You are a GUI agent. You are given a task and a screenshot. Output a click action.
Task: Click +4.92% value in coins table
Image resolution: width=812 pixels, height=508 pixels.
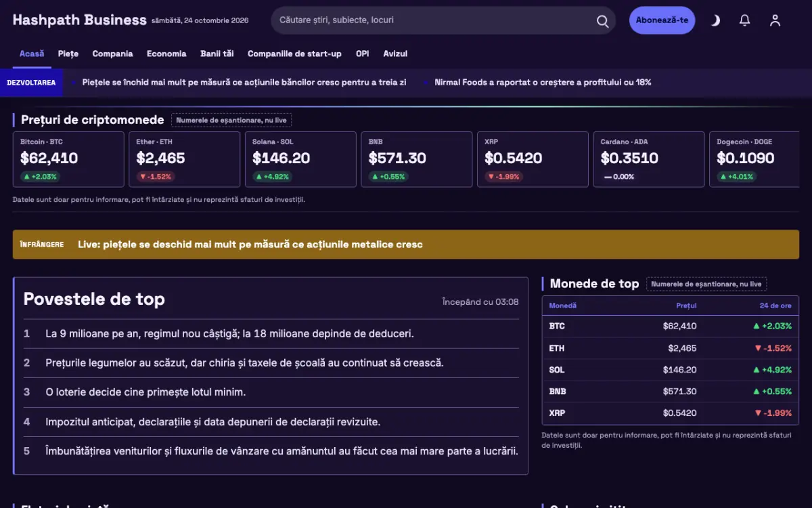(x=772, y=370)
